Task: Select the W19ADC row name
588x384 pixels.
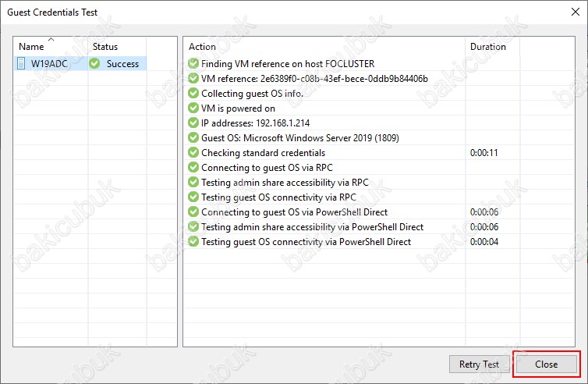Action: [x=49, y=64]
